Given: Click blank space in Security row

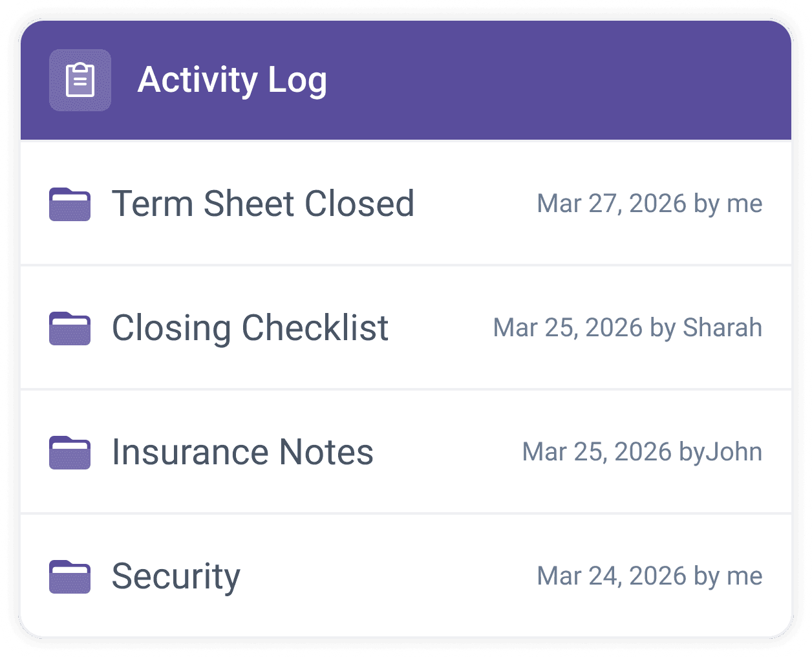Looking at the screenshot, I should coord(388,576).
